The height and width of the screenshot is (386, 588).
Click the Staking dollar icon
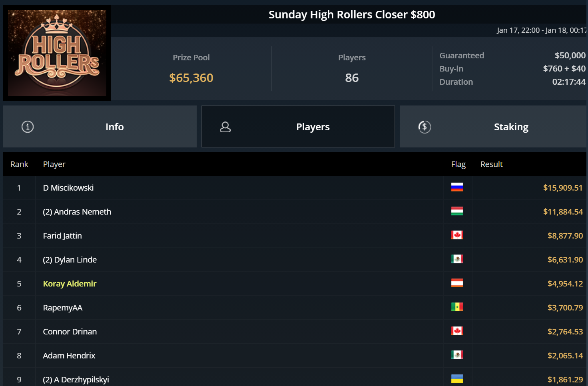pos(425,127)
